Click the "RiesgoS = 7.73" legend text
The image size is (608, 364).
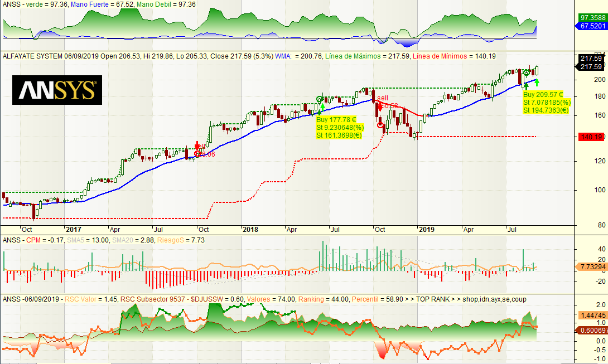click(181, 240)
